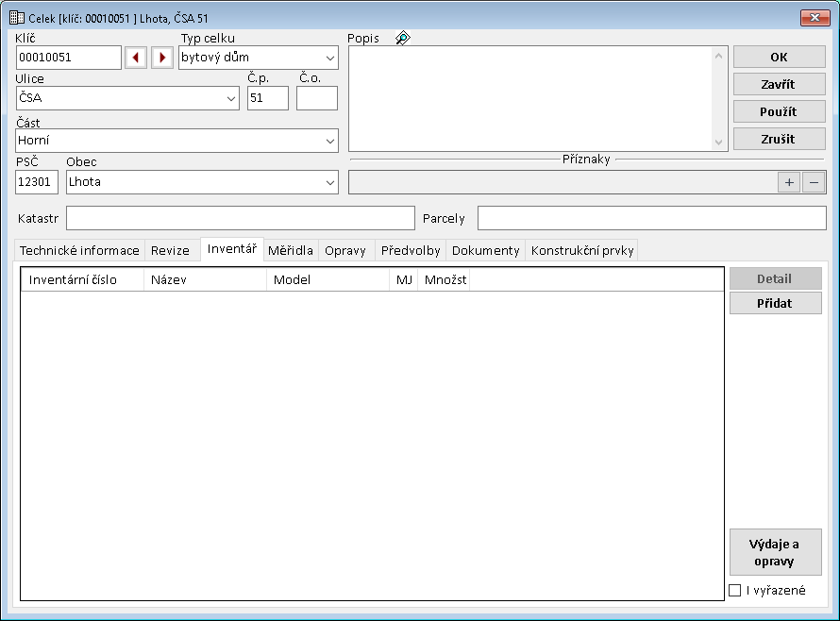Remove a flag with the minus button
The image size is (840, 621).
point(814,182)
